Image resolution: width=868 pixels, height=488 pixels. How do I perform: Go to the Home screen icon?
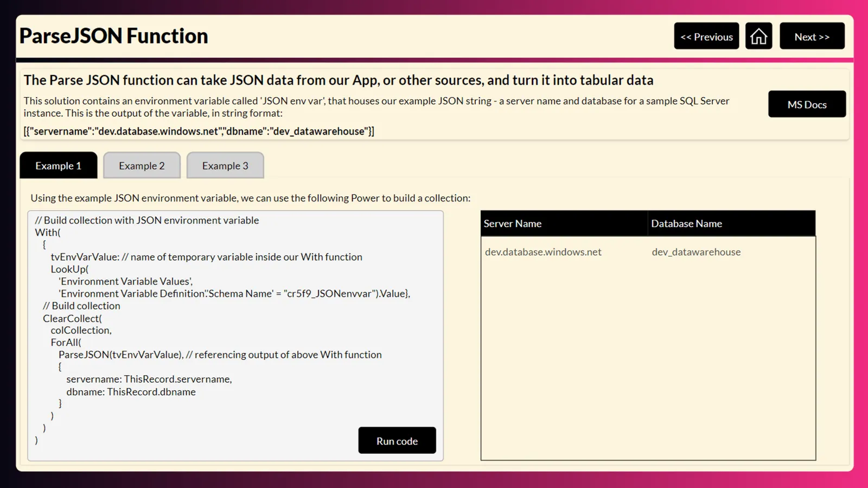(x=758, y=36)
